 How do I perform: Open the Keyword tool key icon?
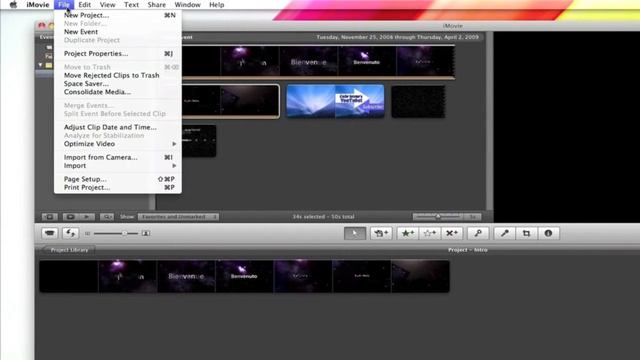click(478, 233)
